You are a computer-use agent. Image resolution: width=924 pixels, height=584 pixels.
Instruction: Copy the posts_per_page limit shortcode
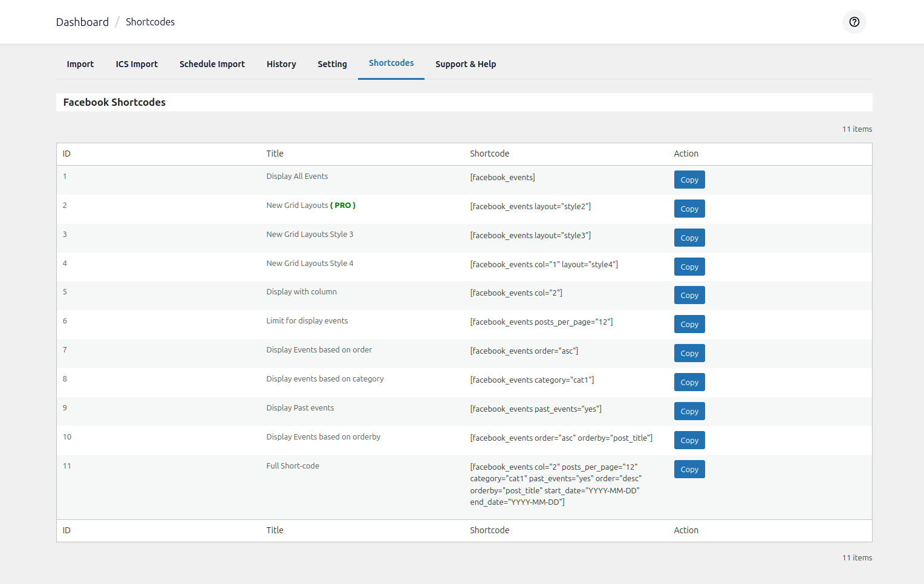click(689, 324)
